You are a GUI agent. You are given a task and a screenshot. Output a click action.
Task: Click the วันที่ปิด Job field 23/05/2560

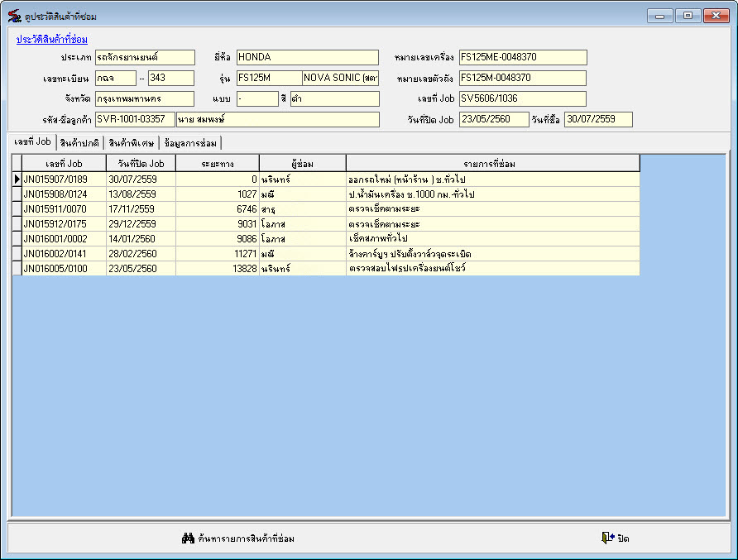[x=494, y=120]
